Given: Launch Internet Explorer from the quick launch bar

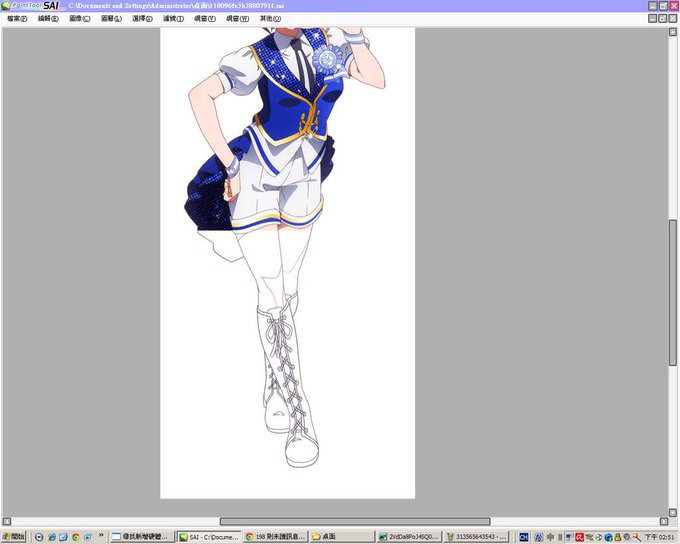Looking at the screenshot, I should click(x=52, y=537).
